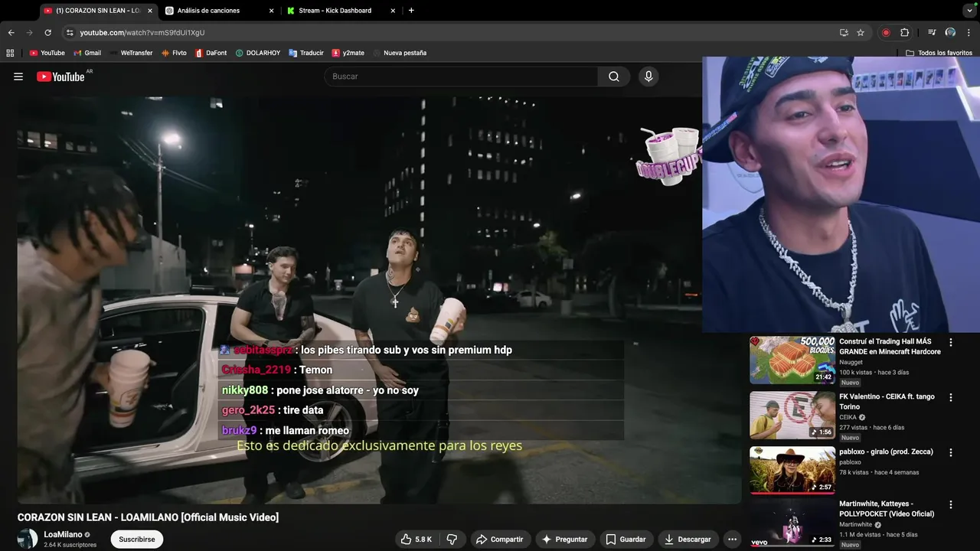Viewport: 980px width, 551px height.
Task: Open the FK Valentino - CEIKA title
Action: coord(887,402)
